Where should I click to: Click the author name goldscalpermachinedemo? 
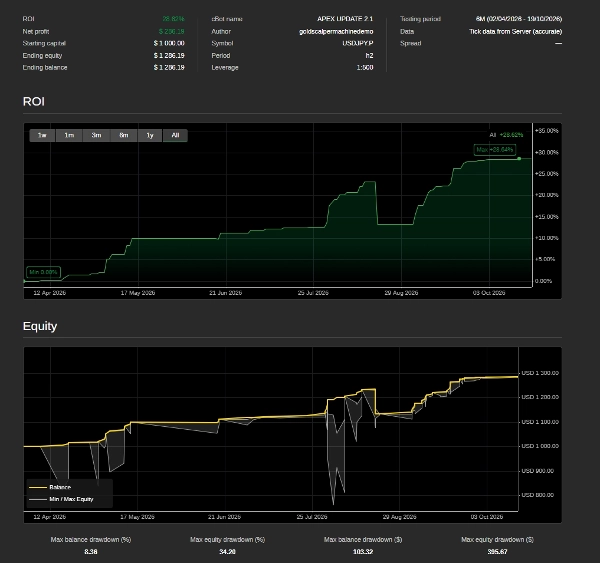336,31
